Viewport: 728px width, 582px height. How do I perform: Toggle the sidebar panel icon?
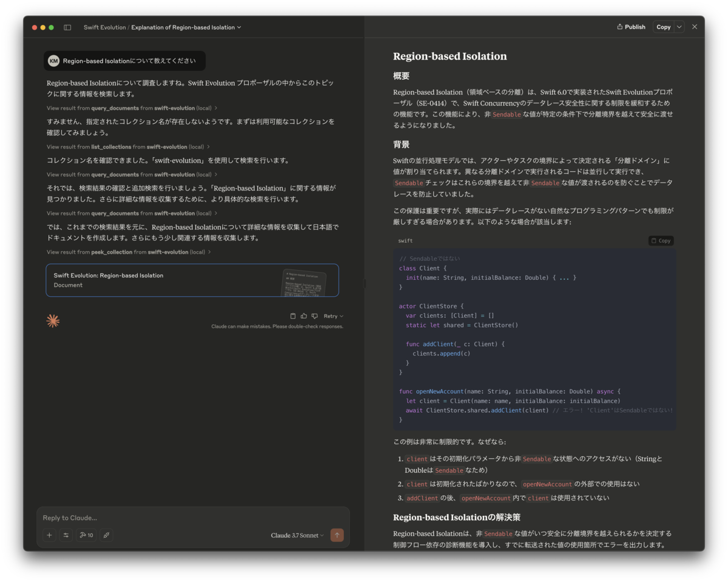tap(67, 27)
